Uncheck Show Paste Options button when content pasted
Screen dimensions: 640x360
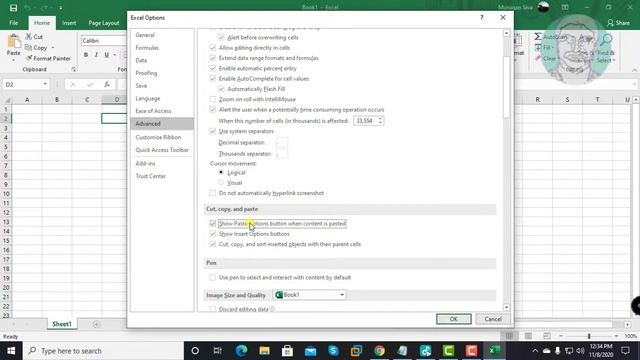click(x=213, y=223)
